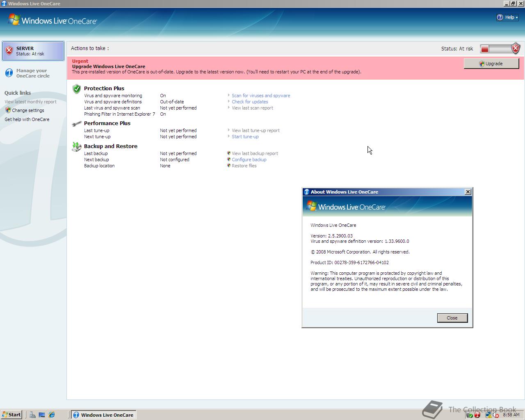Click the Backup and Restore heading
The height and width of the screenshot is (420, 525).
[x=111, y=146]
